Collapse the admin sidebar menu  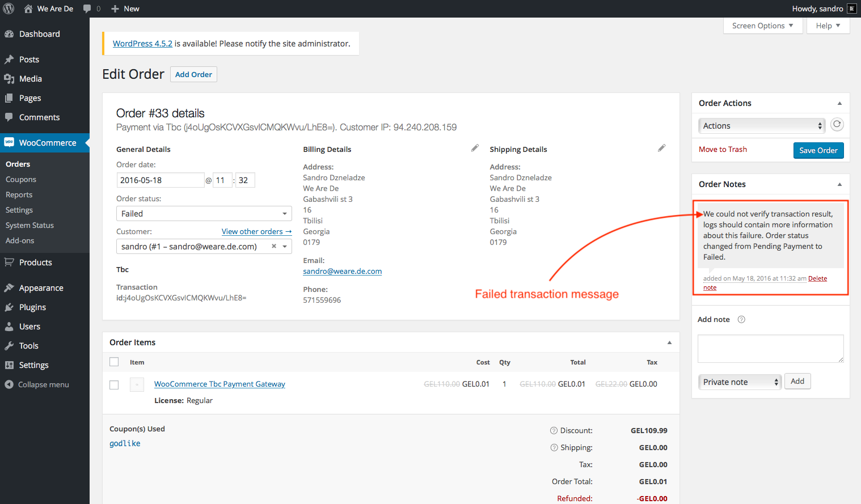tap(37, 384)
